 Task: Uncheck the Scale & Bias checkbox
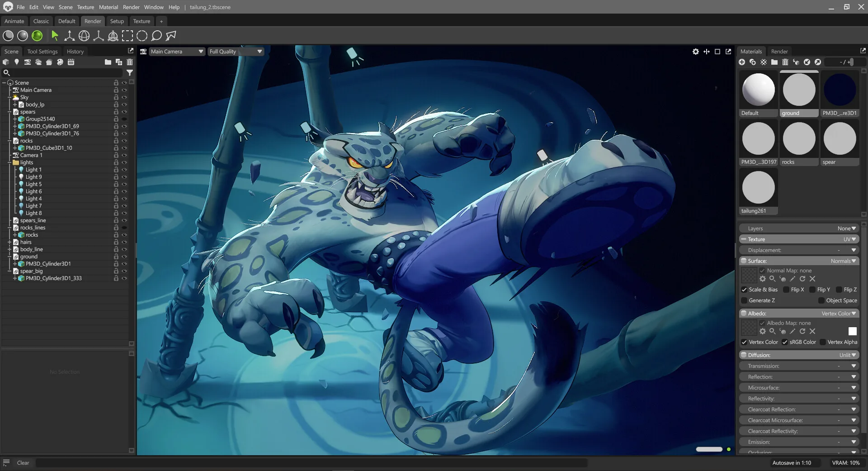click(x=744, y=290)
